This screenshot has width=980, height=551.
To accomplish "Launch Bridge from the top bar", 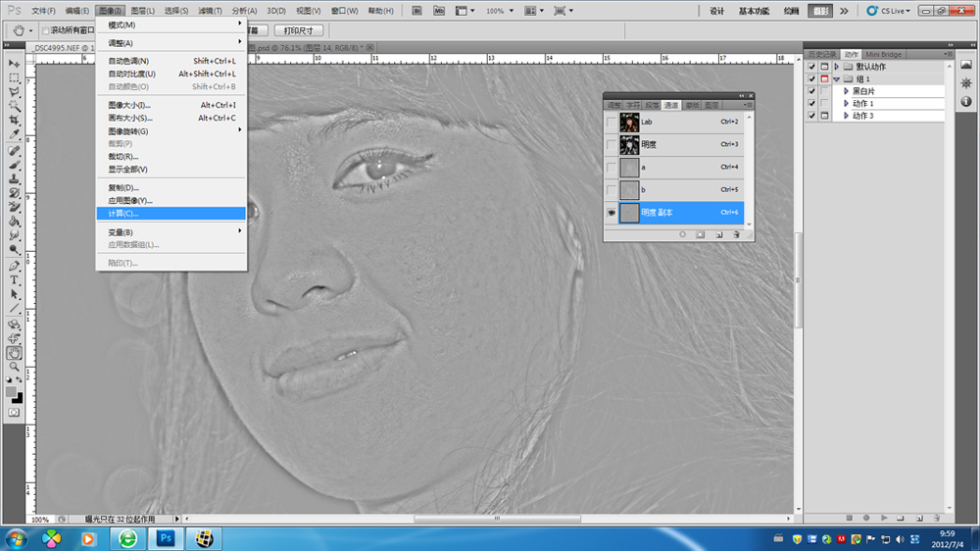I will pos(415,11).
